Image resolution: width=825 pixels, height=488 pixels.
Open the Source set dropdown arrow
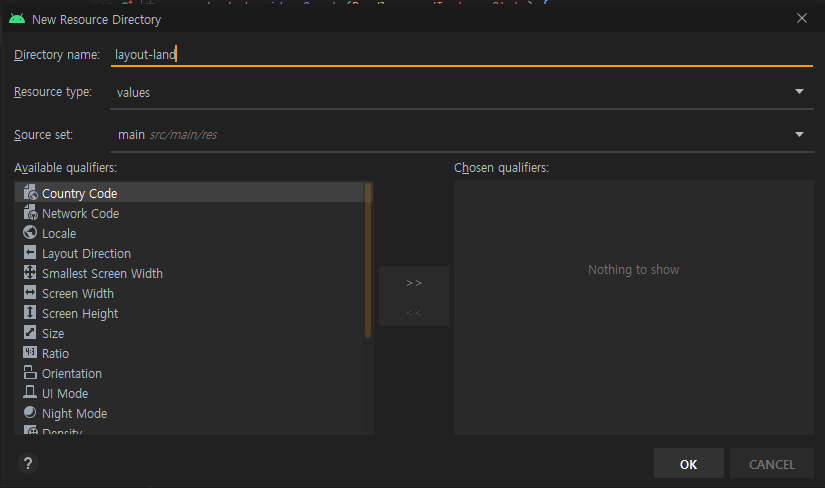tap(799, 134)
